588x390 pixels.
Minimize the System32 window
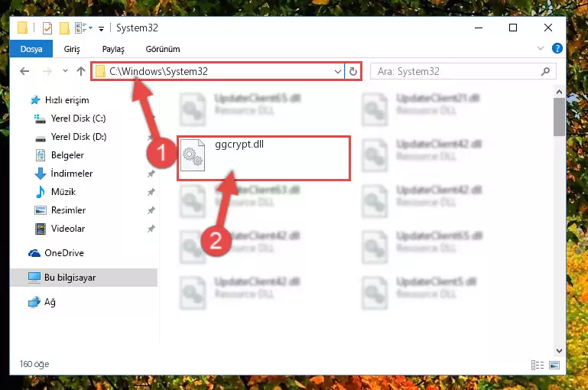click(479, 28)
